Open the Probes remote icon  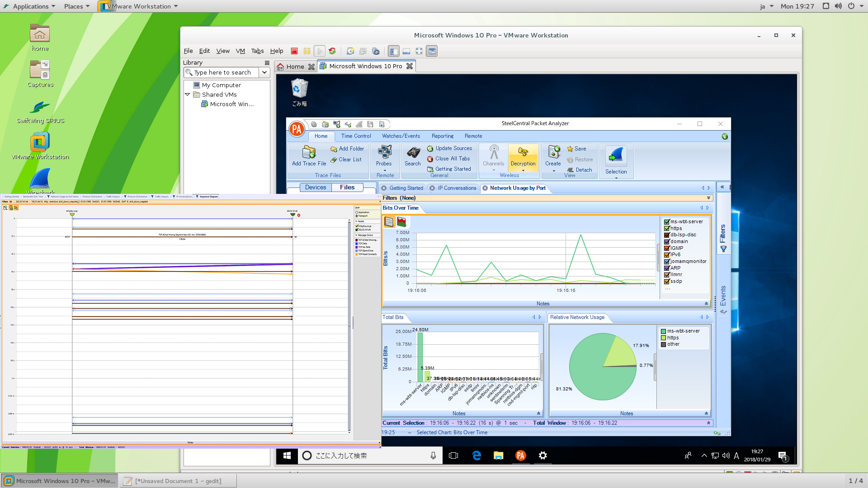pyautogui.click(x=384, y=152)
